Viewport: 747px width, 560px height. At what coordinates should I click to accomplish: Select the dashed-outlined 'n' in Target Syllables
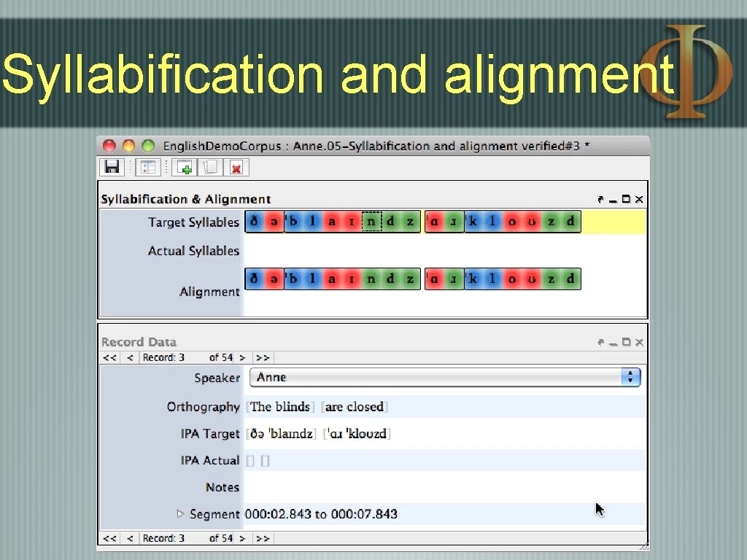point(371,222)
